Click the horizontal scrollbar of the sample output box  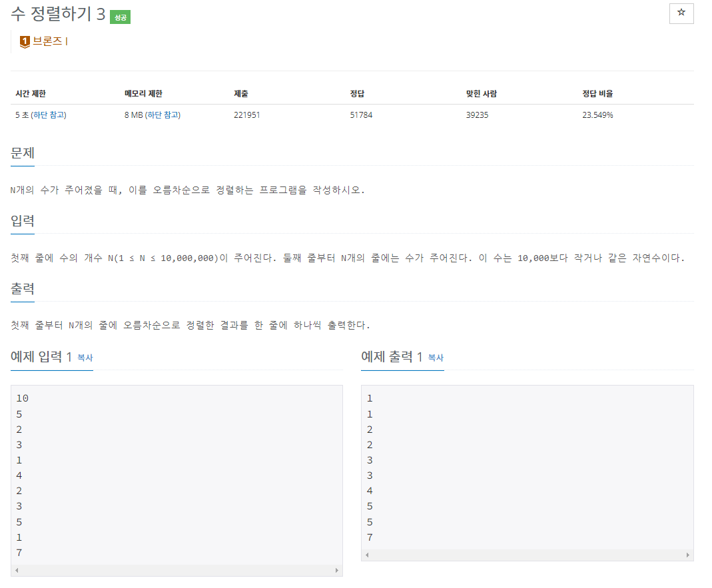click(526, 554)
